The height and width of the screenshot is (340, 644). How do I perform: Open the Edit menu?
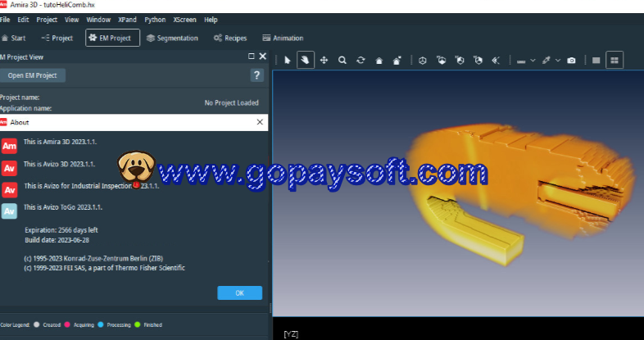click(x=23, y=20)
